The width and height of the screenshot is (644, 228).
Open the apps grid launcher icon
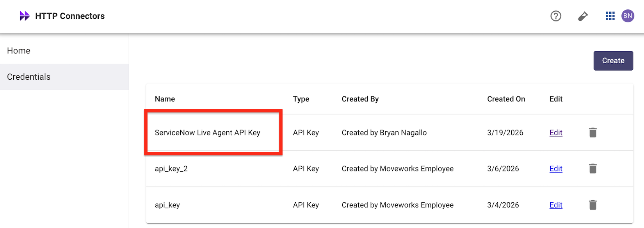tap(610, 16)
